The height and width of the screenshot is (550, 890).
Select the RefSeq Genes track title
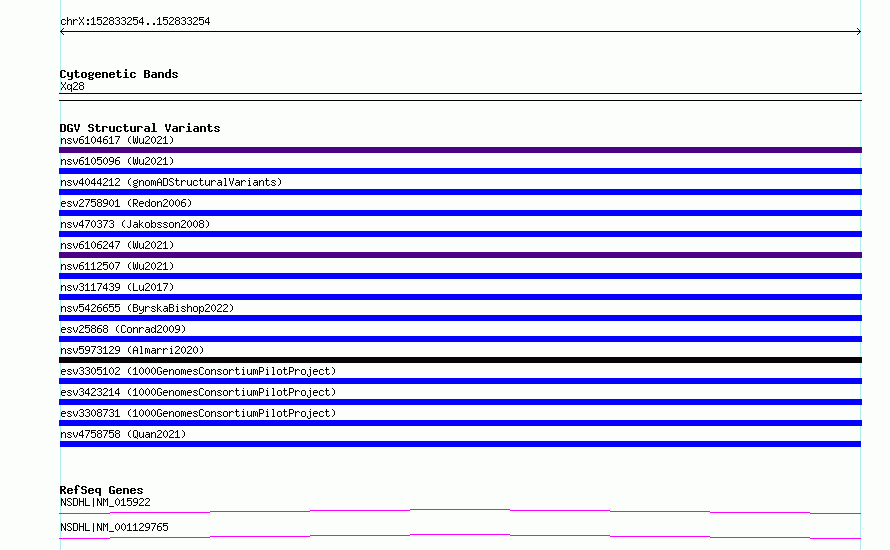click(101, 490)
